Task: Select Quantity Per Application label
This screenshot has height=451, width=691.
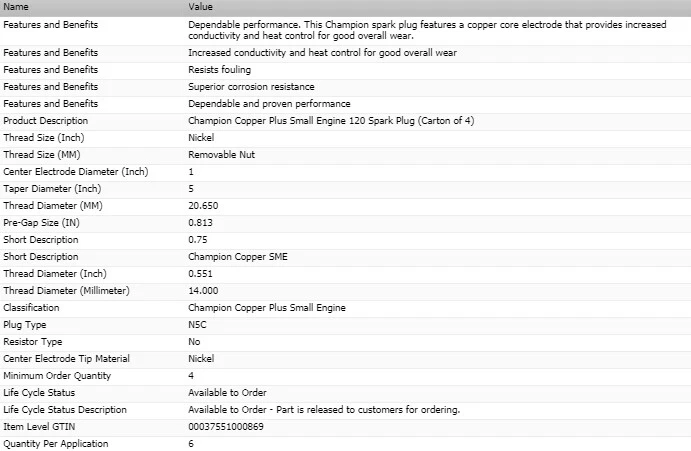Action: click(x=56, y=444)
